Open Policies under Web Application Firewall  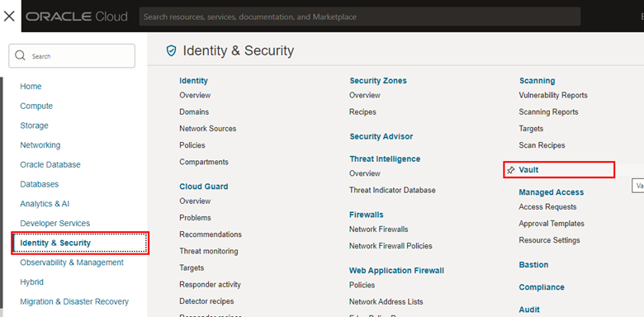[362, 285]
